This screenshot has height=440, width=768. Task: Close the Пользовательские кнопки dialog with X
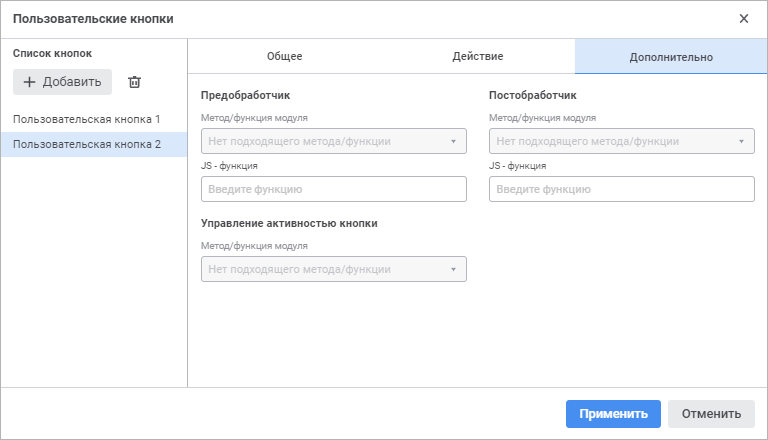[x=743, y=18]
